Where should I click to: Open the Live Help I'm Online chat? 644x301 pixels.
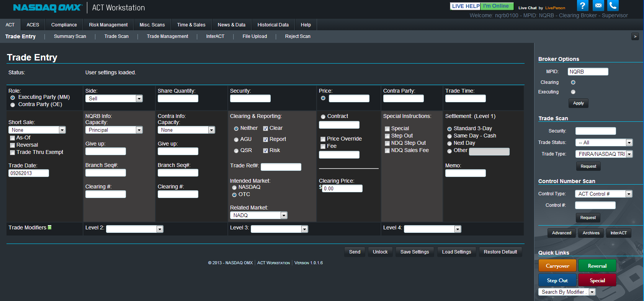point(482,6)
